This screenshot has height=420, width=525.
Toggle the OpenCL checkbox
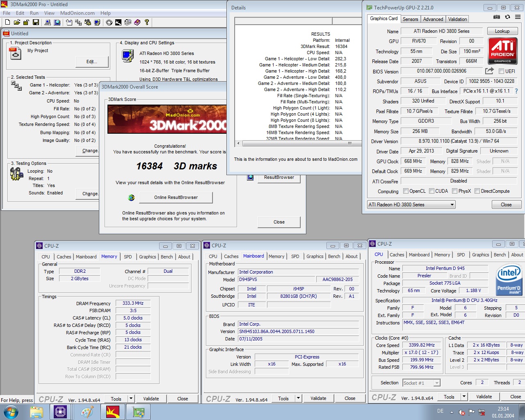point(406,191)
